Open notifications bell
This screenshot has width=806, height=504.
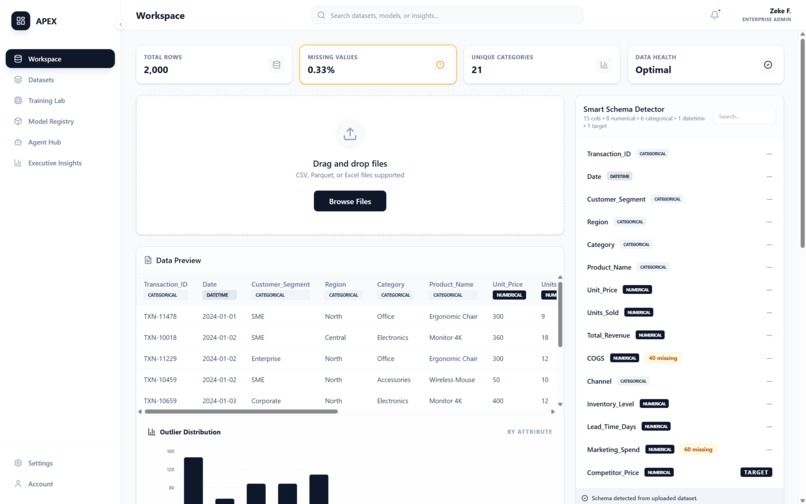pyautogui.click(x=715, y=15)
